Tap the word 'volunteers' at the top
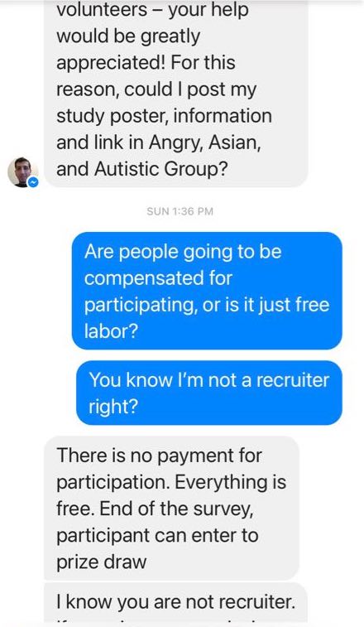The image size is (364, 627). tap(102, 10)
